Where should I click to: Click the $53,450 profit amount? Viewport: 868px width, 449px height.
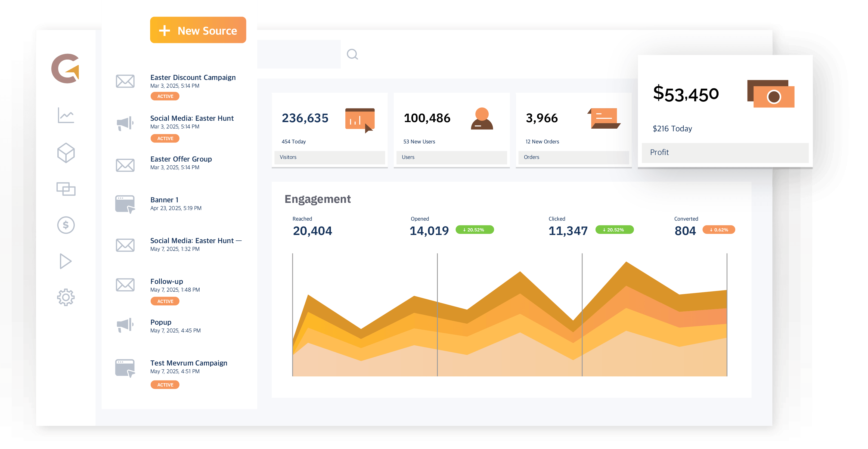686,94
